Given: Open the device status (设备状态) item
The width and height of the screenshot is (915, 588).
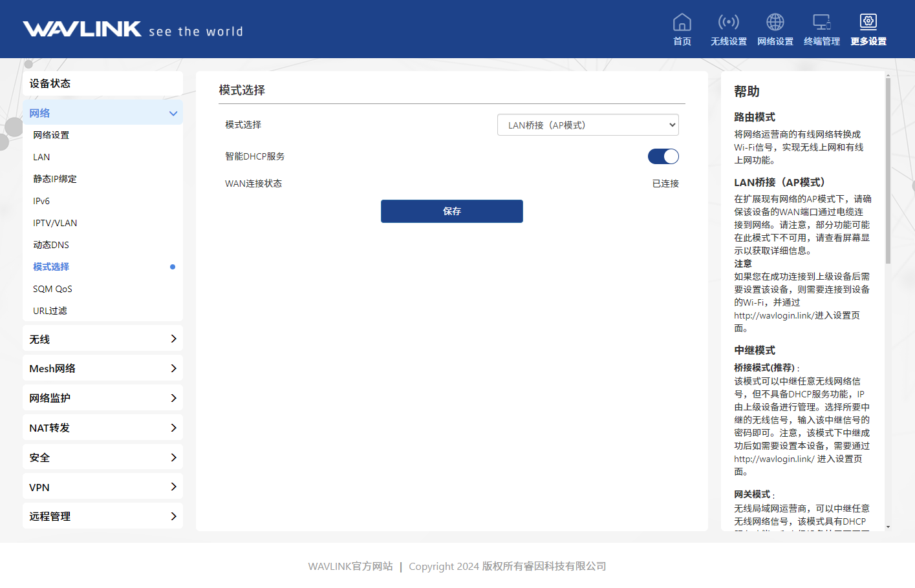Looking at the screenshot, I should pyautogui.click(x=103, y=83).
